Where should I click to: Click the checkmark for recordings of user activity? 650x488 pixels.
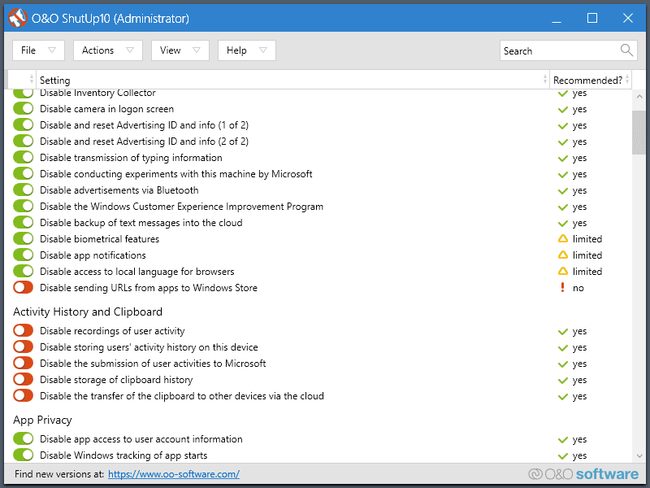(x=563, y=332)
